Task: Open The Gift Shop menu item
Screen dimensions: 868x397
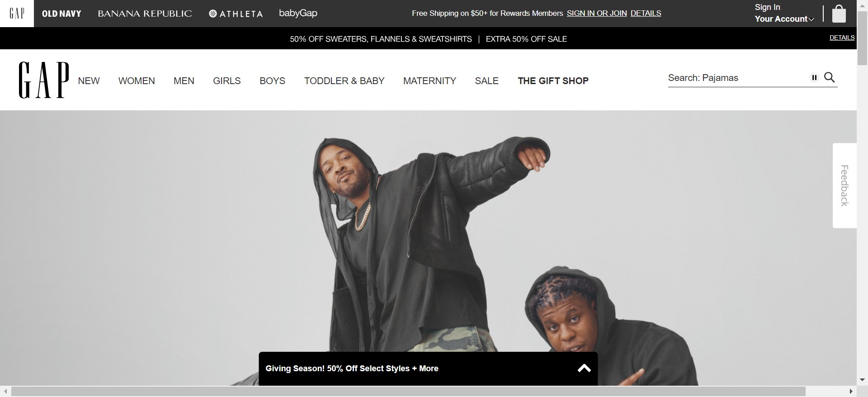Action: click(553, 81)
